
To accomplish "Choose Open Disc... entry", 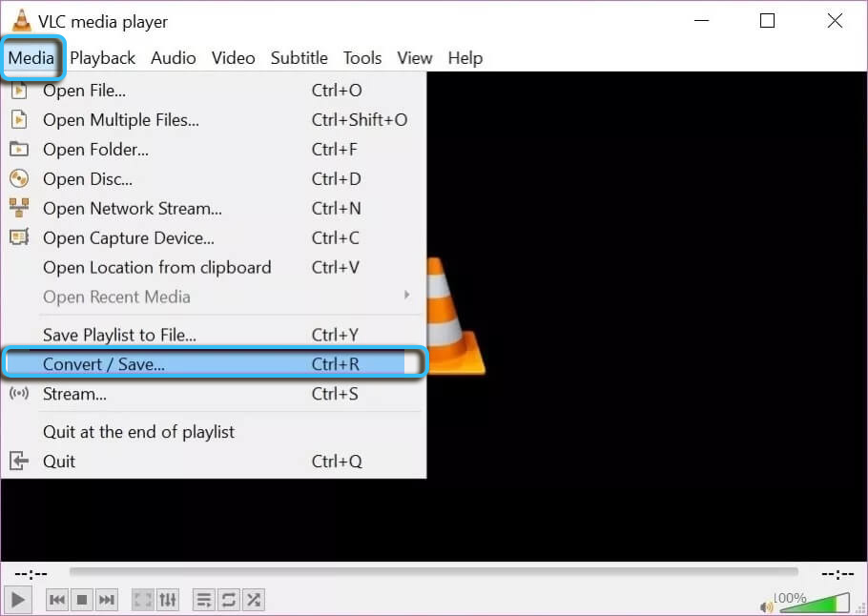I will (x=214, y=178).
